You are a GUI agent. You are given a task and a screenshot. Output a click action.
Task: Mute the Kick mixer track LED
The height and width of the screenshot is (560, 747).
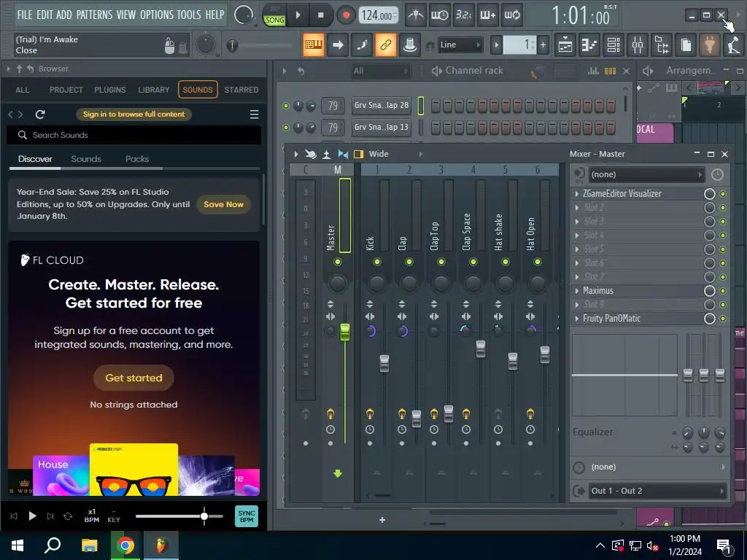coord(377,262)
